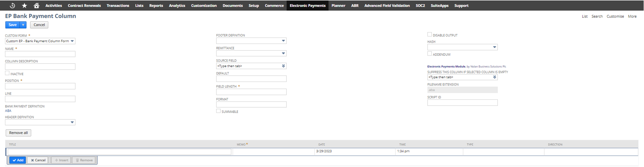The image size is (644, 167).
Task: Enable the Inactive checkbox
Action: click(x=7, y=73)
